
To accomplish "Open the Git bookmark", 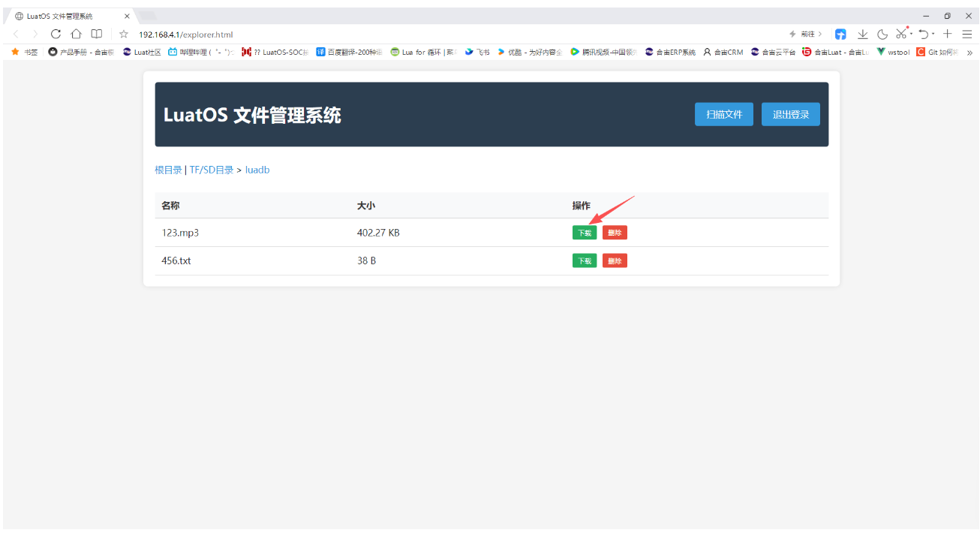I will pyautogui.click(x=938, y=53).
